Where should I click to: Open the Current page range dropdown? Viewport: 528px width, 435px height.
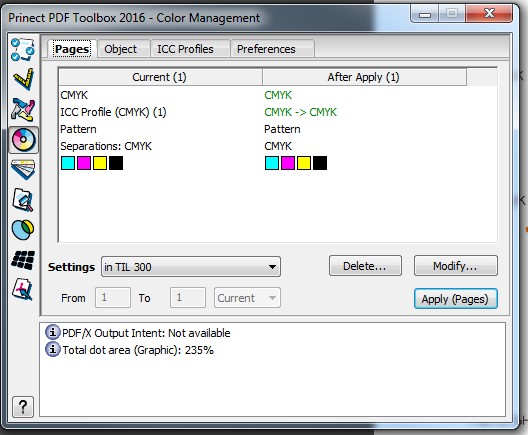247,298
